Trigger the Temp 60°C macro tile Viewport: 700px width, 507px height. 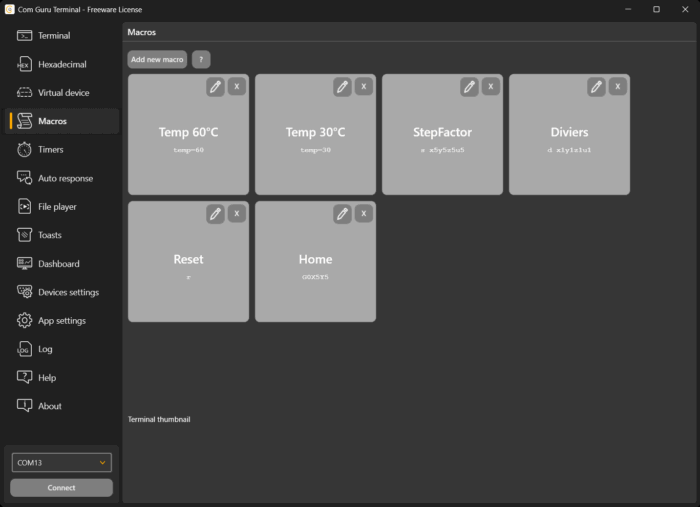(188, 140)
